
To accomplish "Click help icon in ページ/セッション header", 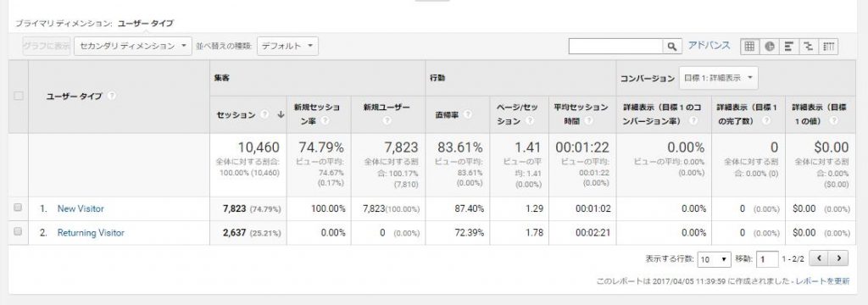I will click(x=529, y=120).
